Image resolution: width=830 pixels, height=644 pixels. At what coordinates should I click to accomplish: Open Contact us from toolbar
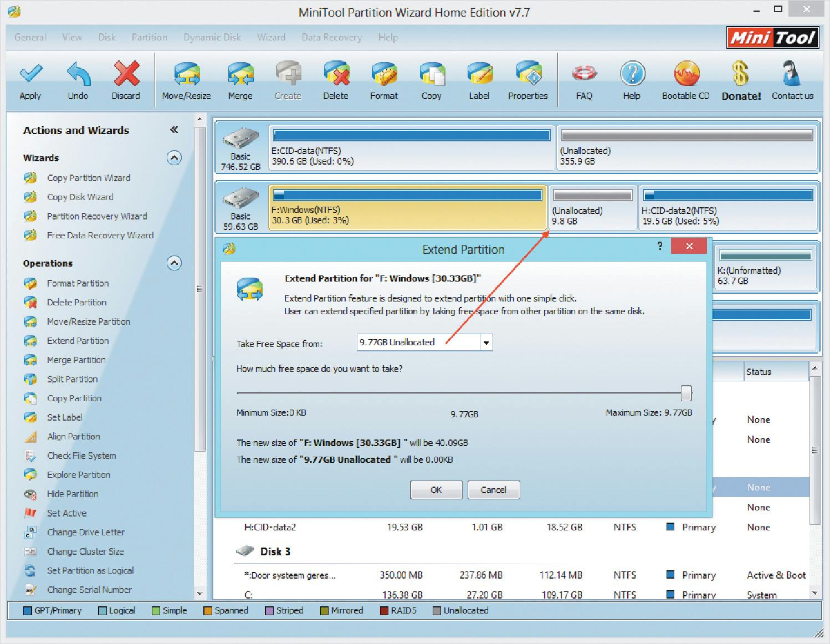click(x=793, y=80)
